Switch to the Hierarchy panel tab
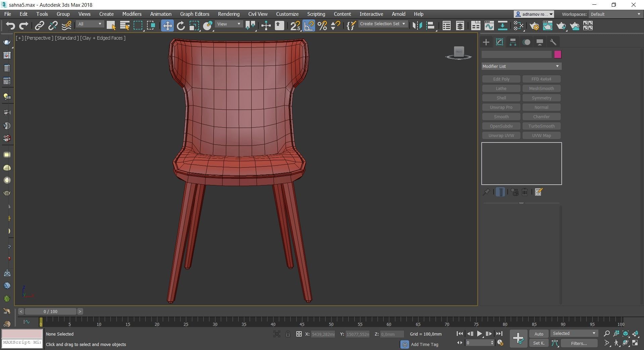Image resolution: width=644 pixels, height=350 pixels. click(513, 42)
